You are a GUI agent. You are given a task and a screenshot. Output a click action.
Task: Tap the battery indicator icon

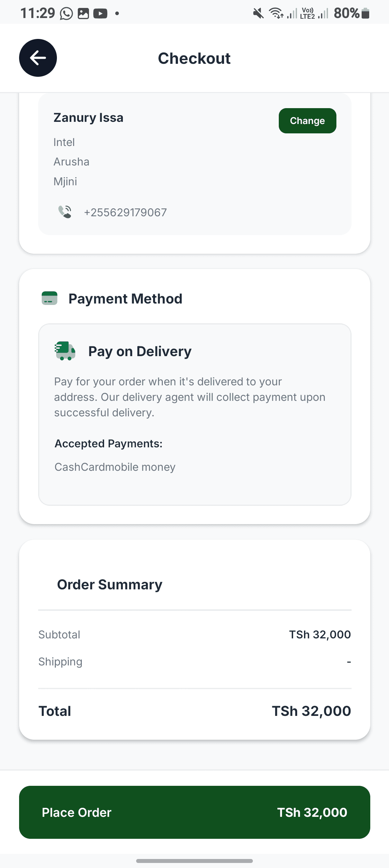[365, 14]
